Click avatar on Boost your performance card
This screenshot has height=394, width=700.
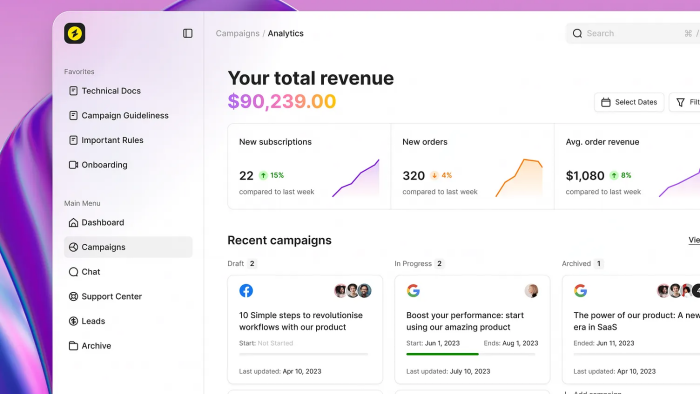pos(531,291)
